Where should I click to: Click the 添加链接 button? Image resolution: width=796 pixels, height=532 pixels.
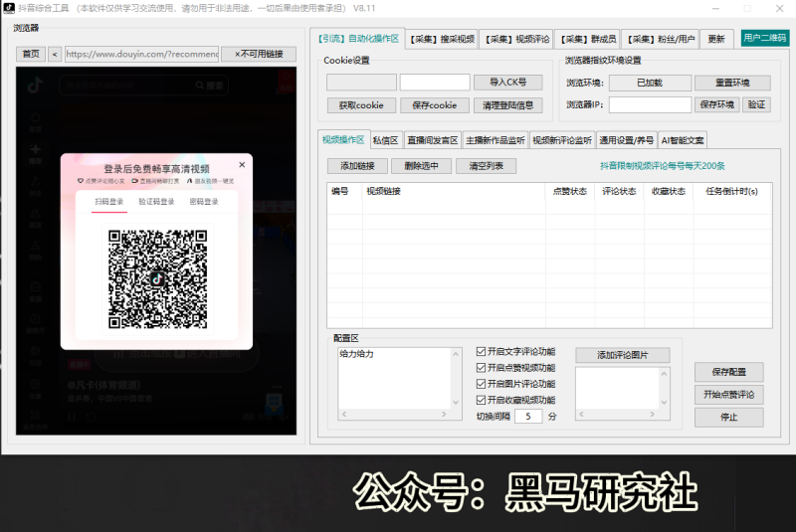(x=358, y=166)
